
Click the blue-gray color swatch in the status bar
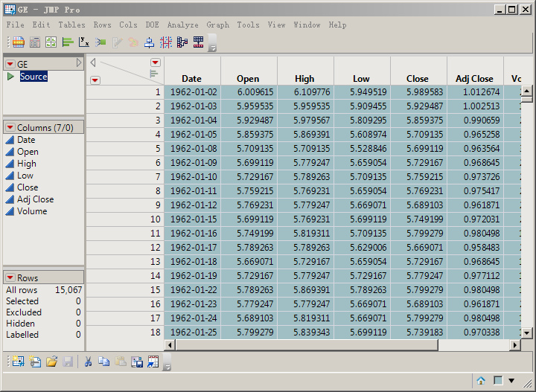click(498, 381)
